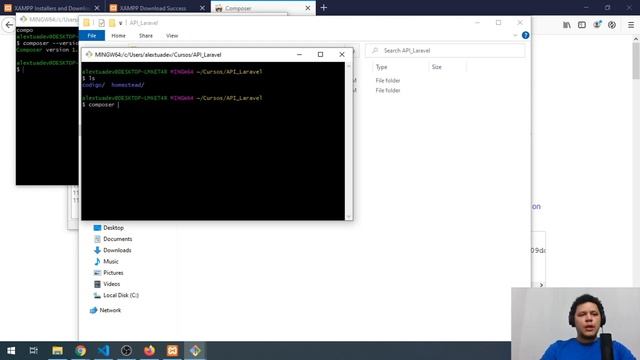Open the View ribbon tab

[x=172, y=36]
